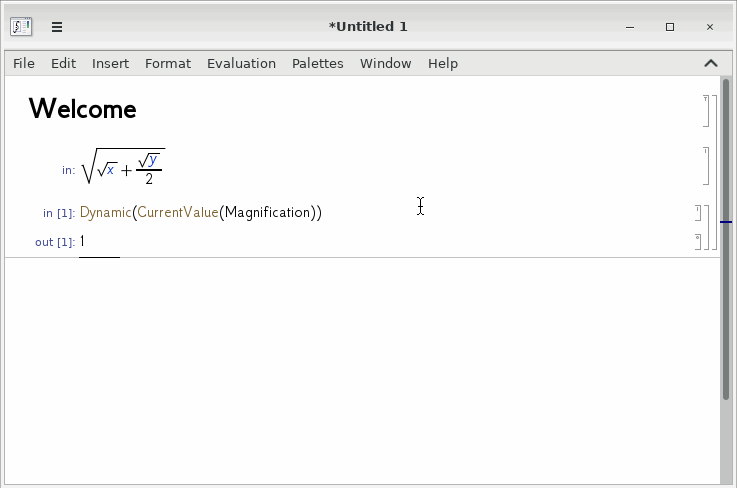Open the hamburger menu button
Screen dimensions: 737x488
pos(57,27)
